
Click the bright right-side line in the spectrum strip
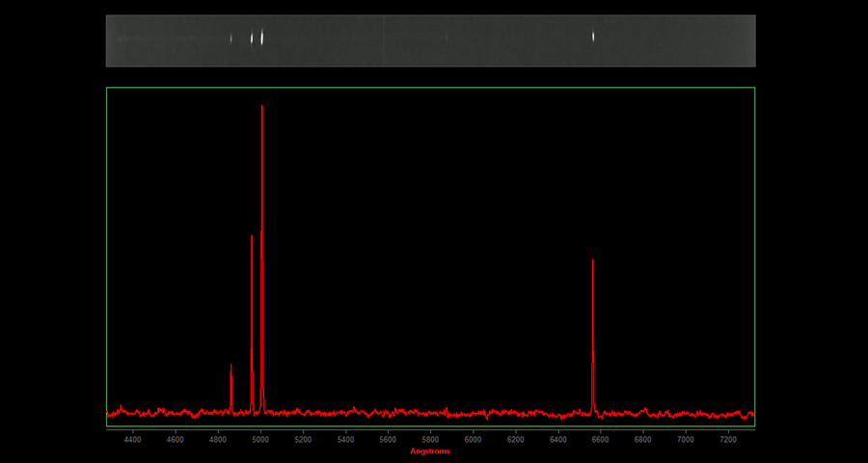tap(592, 38)
